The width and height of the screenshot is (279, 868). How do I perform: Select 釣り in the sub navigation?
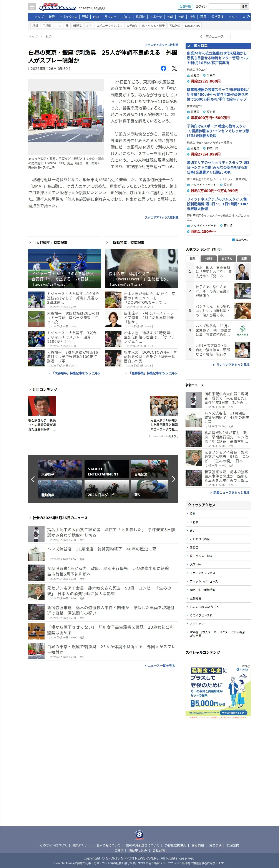[89, 26]
